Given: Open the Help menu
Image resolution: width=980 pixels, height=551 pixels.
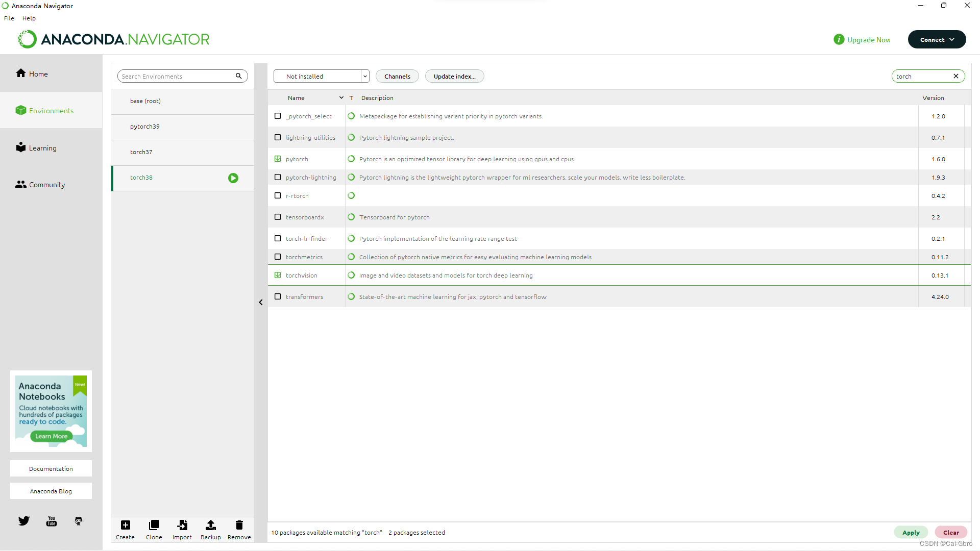Looking at the screenshot, I should tap(29, 18).
